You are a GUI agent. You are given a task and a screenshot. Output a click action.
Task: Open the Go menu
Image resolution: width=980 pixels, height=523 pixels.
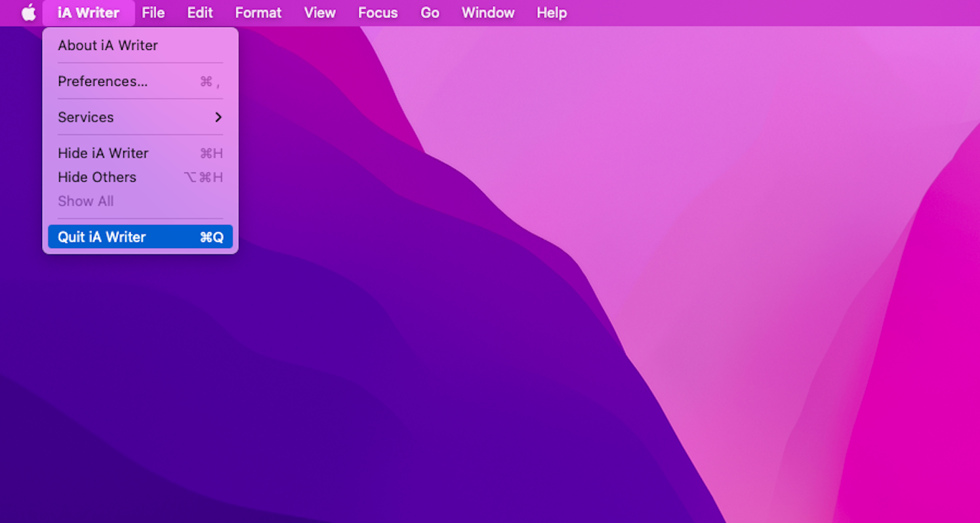click(430, 12)
